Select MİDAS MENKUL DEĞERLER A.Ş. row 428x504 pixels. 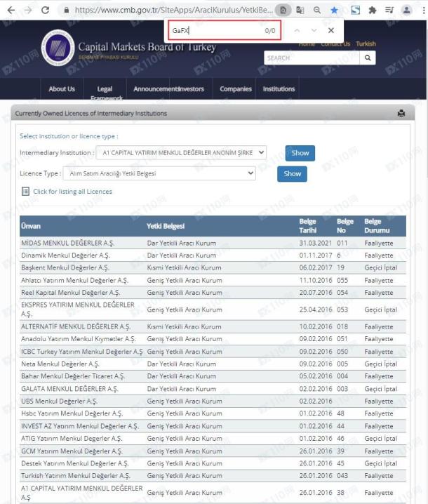[213, 243]
